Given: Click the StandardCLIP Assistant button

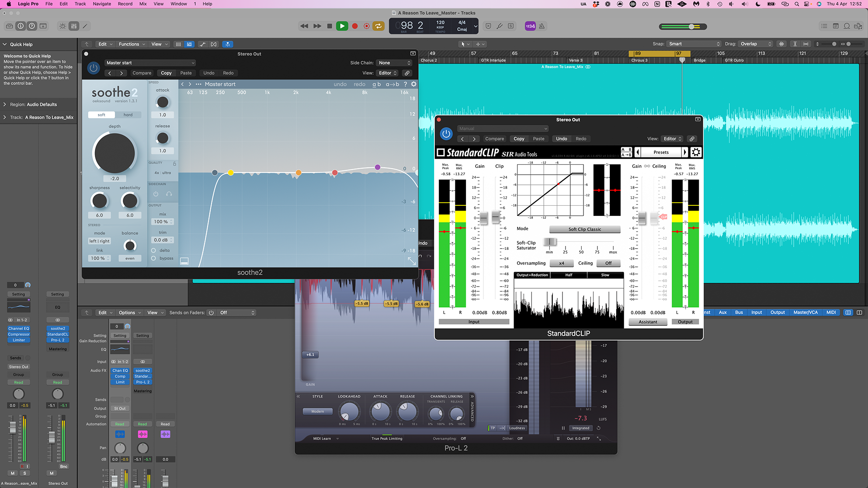Looking at the screenshot, I should (648, 322).
